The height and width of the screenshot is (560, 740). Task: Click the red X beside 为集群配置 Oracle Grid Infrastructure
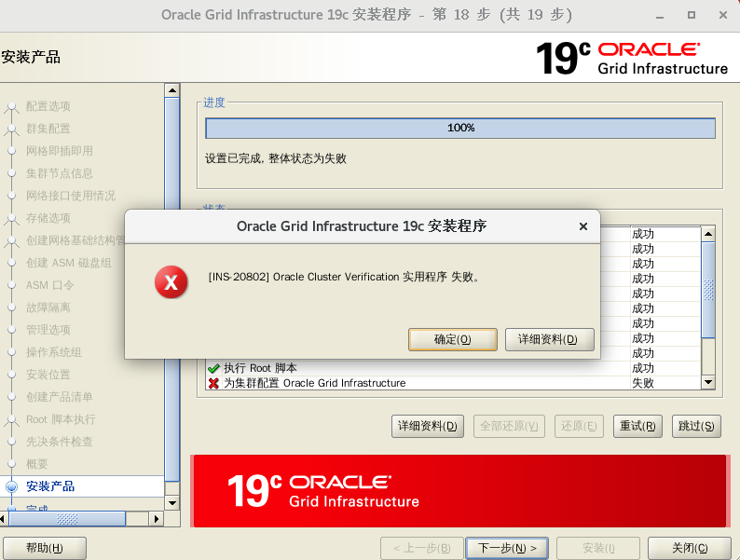(213, 383)
